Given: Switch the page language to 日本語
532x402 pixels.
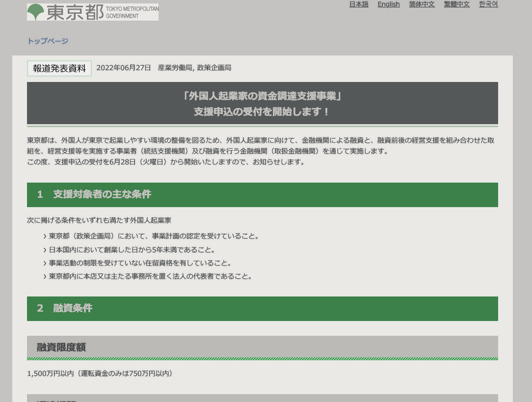Looking at the screenshot, I should [x=359, y=4].
